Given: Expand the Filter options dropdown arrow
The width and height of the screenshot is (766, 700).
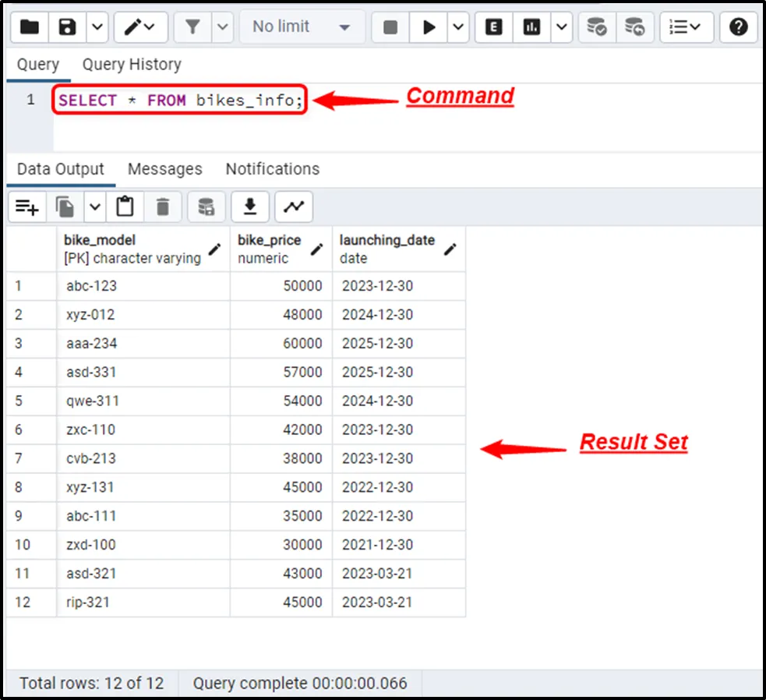Looking at the screenshot, I should 223,27.
